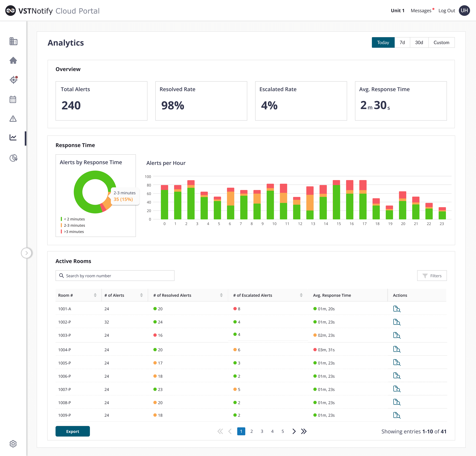Open the calendar sidebar icon

pyautogui.click(x=13, y=99)
